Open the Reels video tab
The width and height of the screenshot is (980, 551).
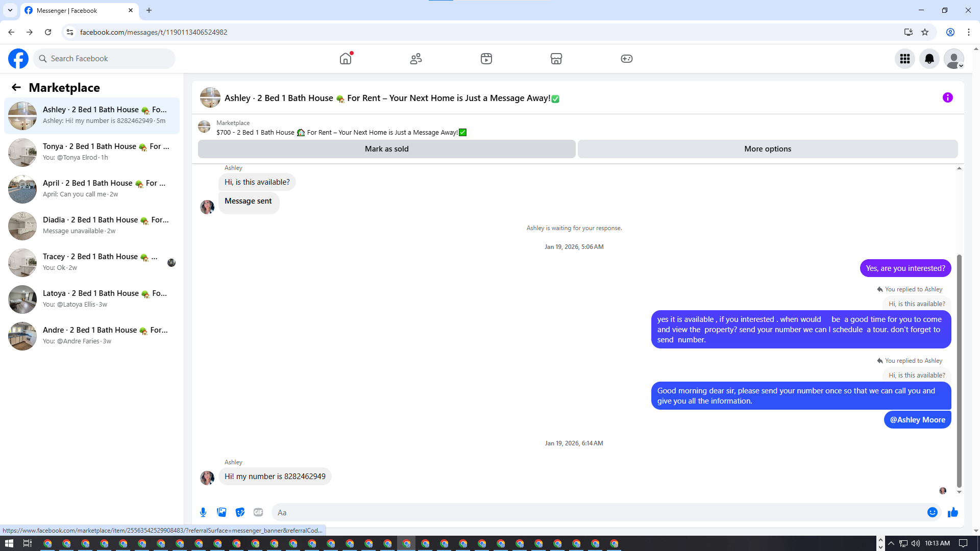(486, 59)
